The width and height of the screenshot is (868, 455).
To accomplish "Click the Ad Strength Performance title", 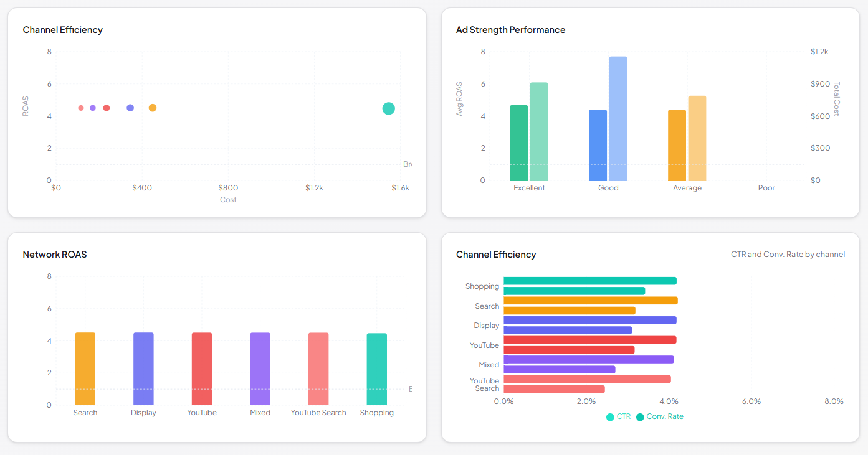I will point(510,30).
